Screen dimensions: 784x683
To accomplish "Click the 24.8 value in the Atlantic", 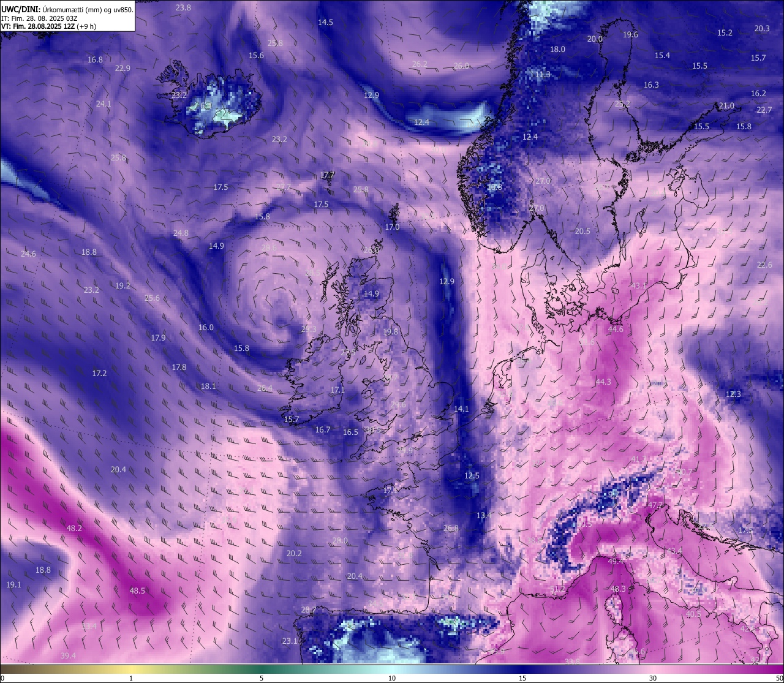I will (181, 233).
